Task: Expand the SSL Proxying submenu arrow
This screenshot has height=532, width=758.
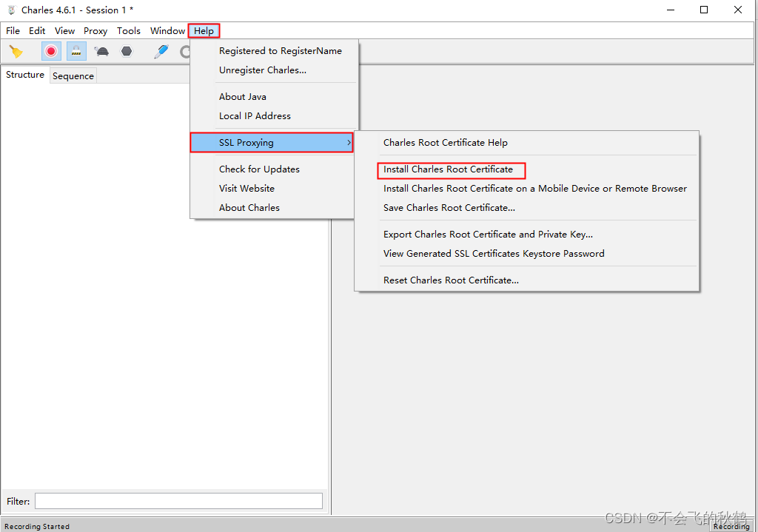Action: click(x=349, y=143)
